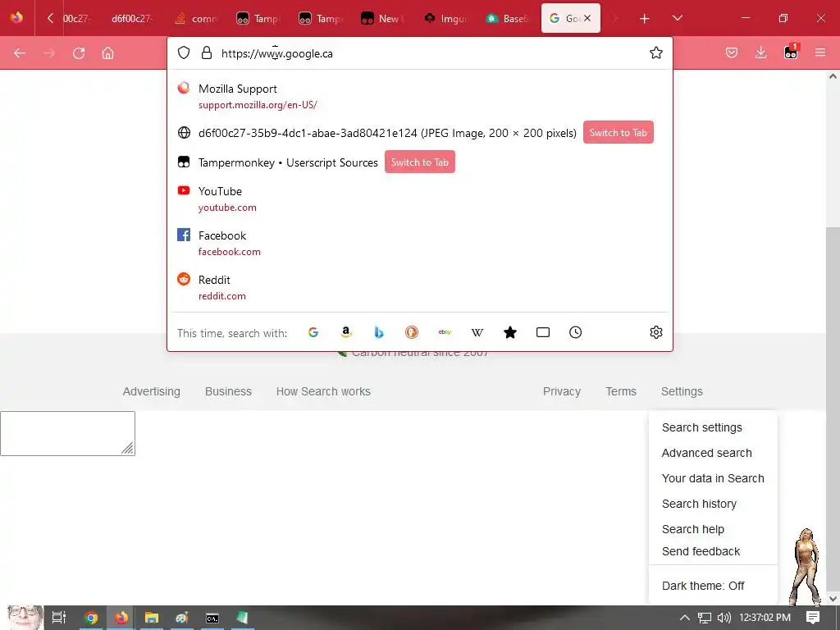Open the tracking protection shield icon

tap(184, 52)
